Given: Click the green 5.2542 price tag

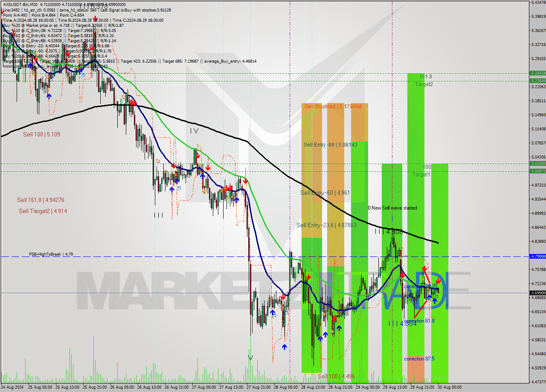Looking at the screenshot, I should pos(537,73).
